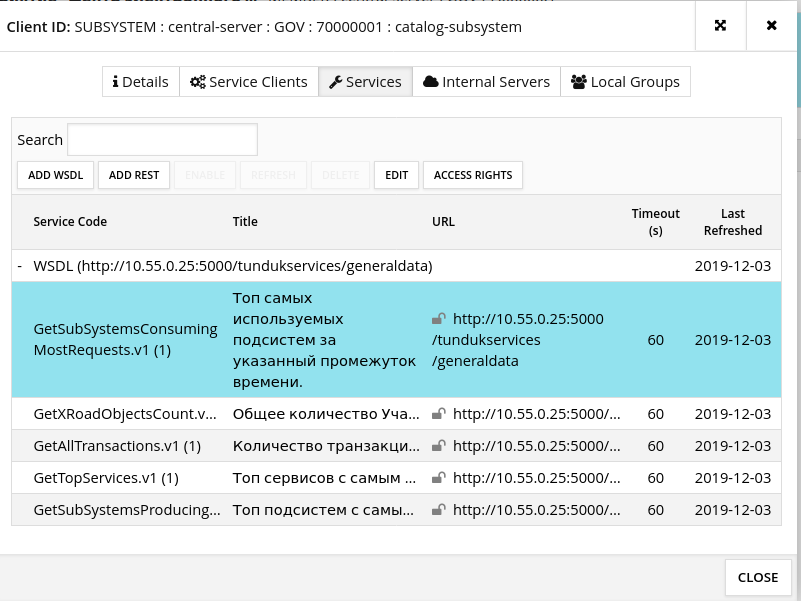Focus the Search input field
801x601 pixels.
tap(162, 140)
